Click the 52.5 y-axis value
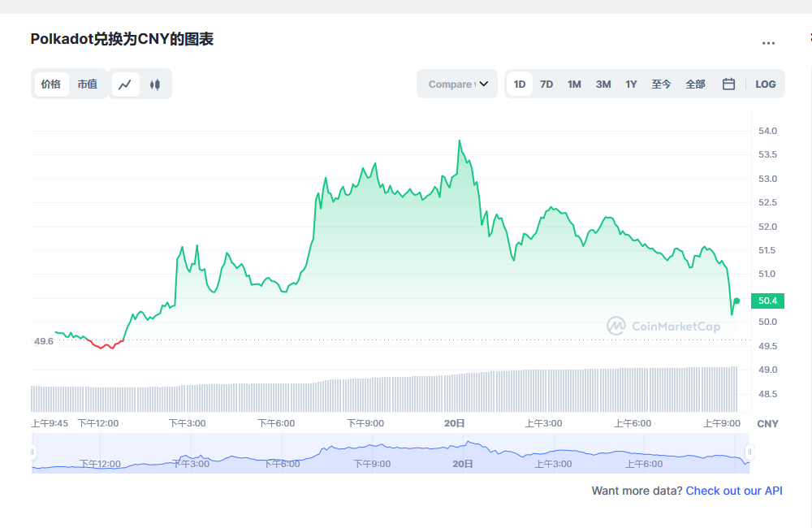Image resolution: width=812 pixels, height=528 pixels. pos(767,202)
